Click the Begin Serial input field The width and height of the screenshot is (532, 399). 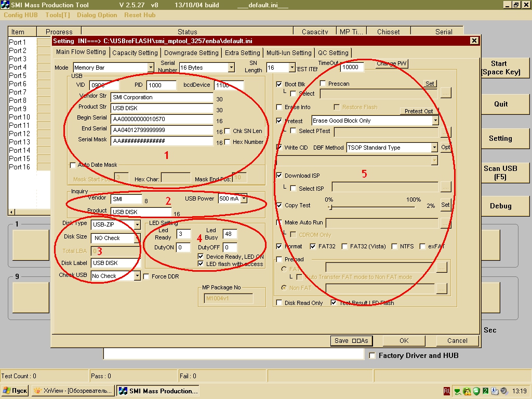tap(162, 119)
